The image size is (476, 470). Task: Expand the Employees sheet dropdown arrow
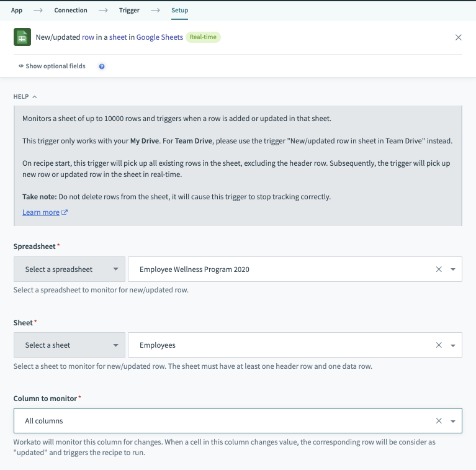(453, 345)
